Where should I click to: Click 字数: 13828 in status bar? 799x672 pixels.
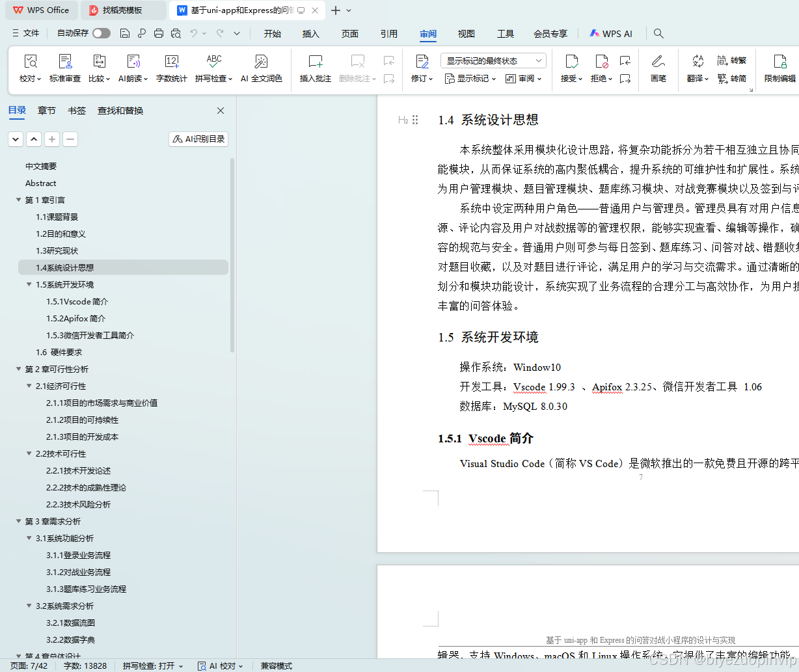coord(85,665)
